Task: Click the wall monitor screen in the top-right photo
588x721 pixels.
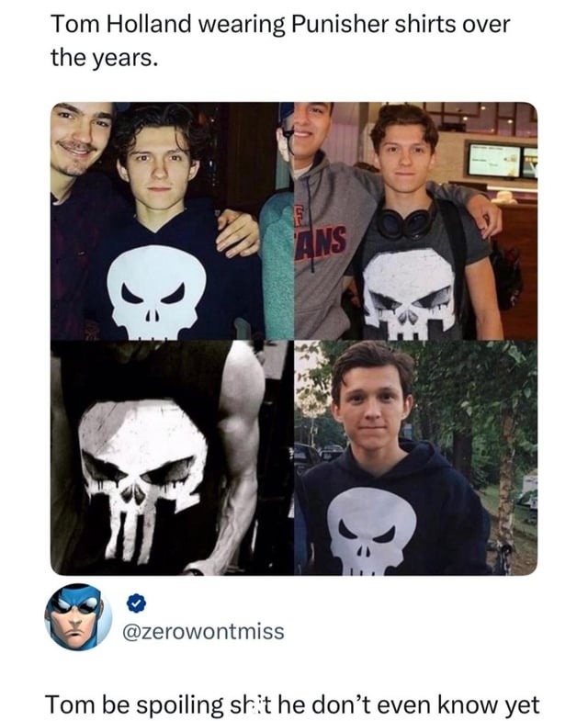Action: pyautogui.click(x=494, y=161)
